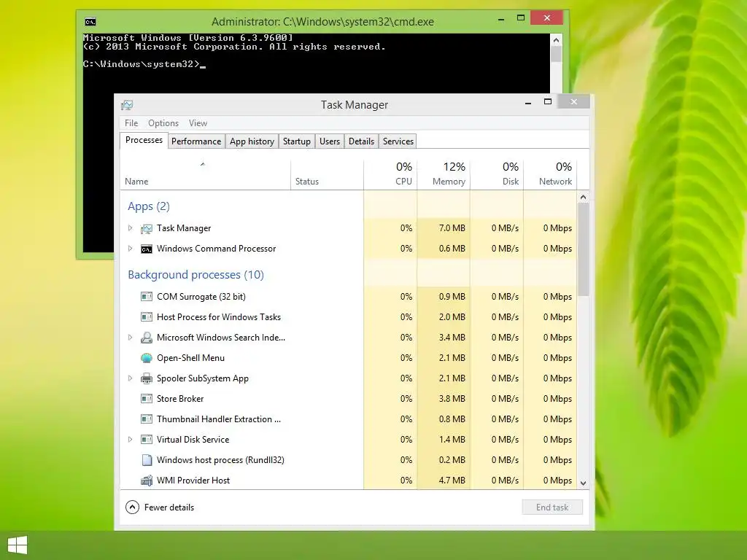The width and height of the screenshot is (747, 560).
Task: Expand the Virtual Disk Service row
Action: coord(130,440)
